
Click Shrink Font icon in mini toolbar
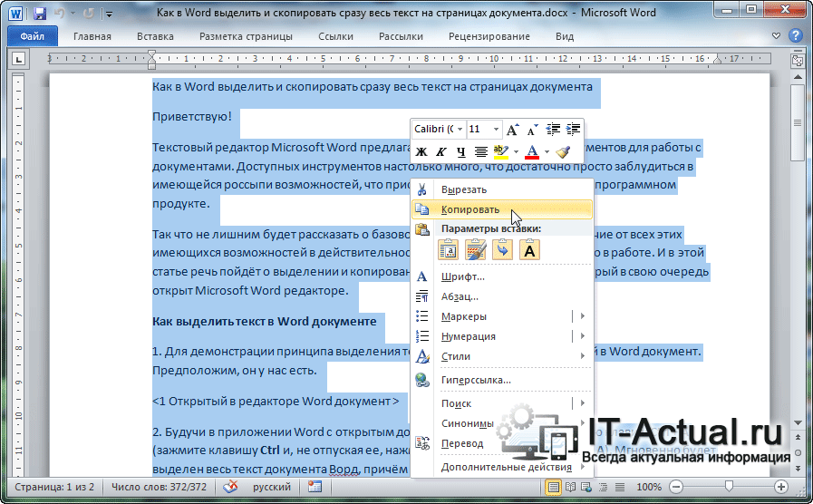(x=533, y=129)
